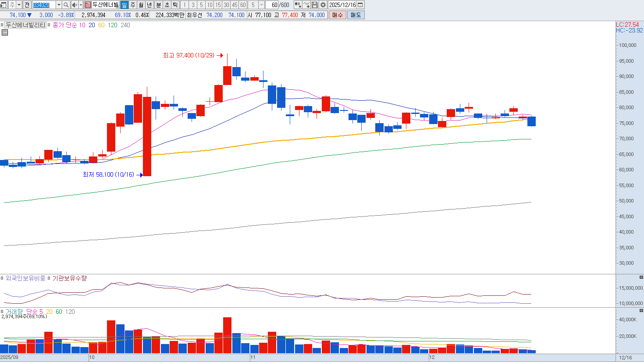The height and width of the screenshot is (362, 644).
Task: Click the 매도 sell button
Action: click(x=356, y=15)
